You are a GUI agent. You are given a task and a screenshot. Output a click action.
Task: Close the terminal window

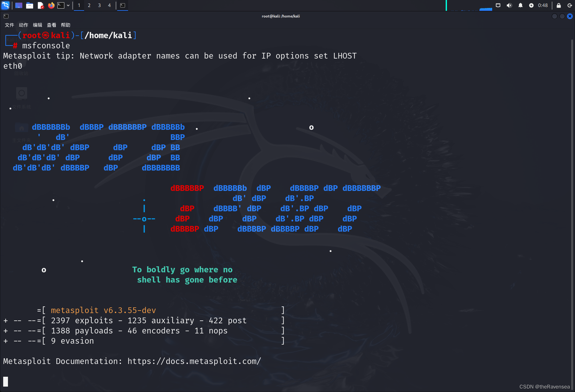[570, 16]
